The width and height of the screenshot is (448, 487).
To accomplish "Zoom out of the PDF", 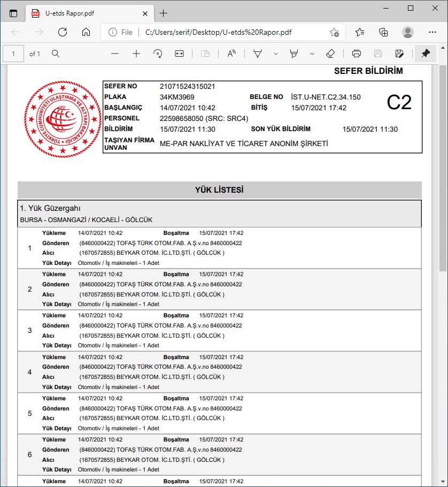I will 115,54.
